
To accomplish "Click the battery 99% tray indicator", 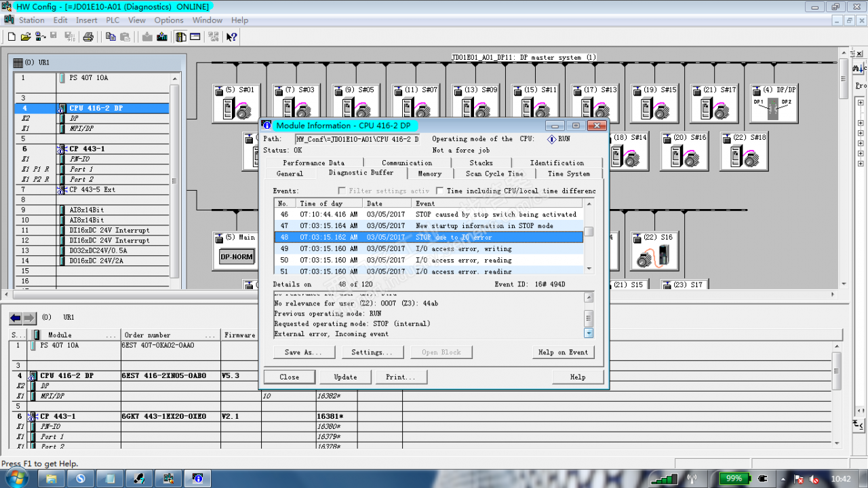I will [734, 478].
